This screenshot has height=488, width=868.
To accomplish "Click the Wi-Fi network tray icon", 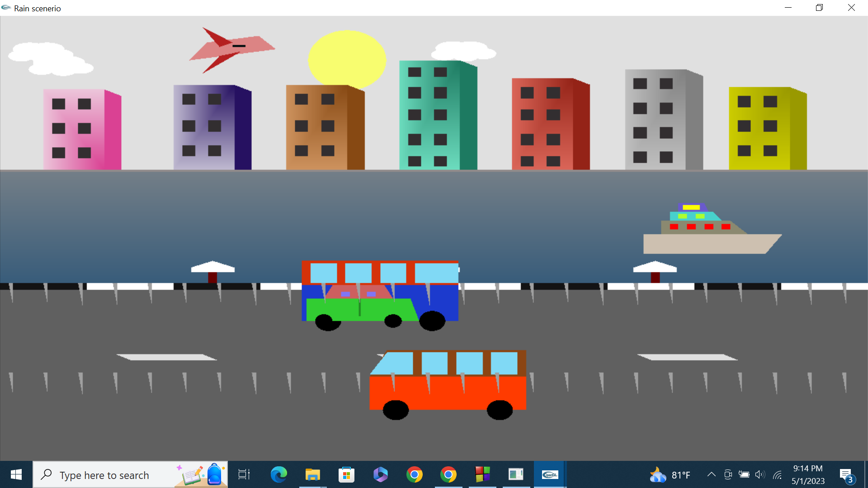I will pyautogui.click(x=777, y=474).
